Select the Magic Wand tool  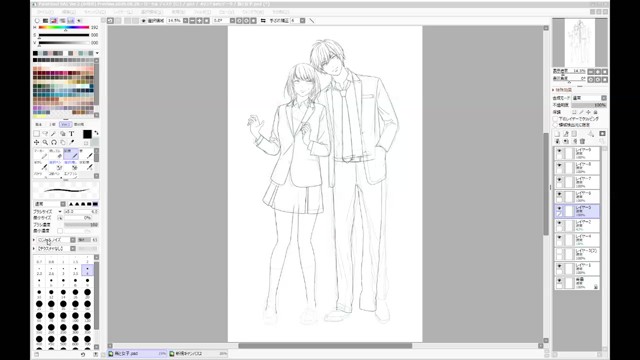pos(54,133)
